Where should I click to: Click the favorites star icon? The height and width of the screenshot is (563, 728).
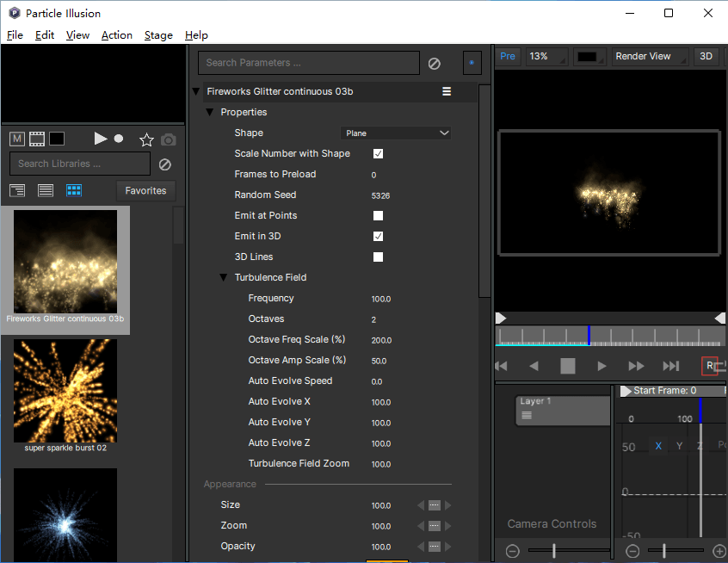(x=146, y=139)
